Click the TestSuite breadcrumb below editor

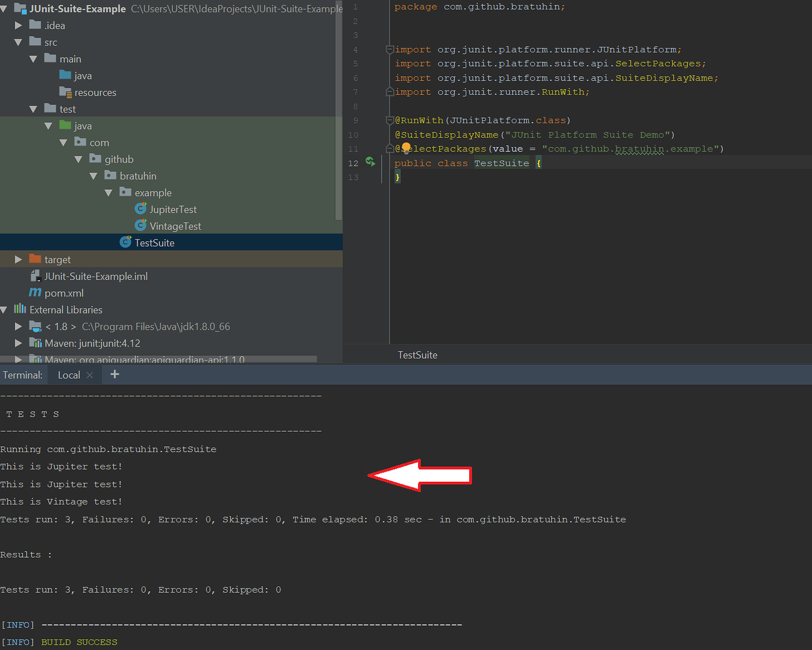418,355
